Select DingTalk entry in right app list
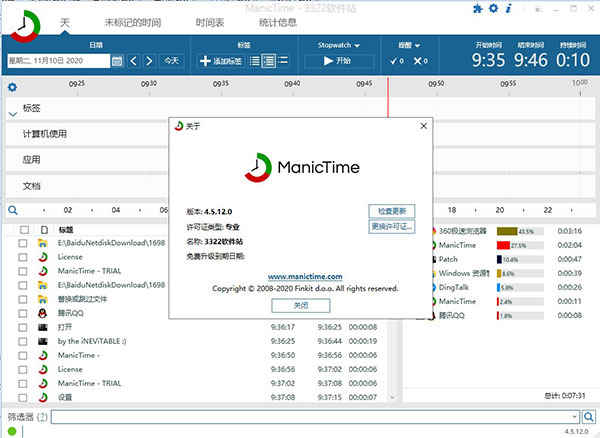Image resolution: width=600 pixels, height=438 pixels. 453,287
